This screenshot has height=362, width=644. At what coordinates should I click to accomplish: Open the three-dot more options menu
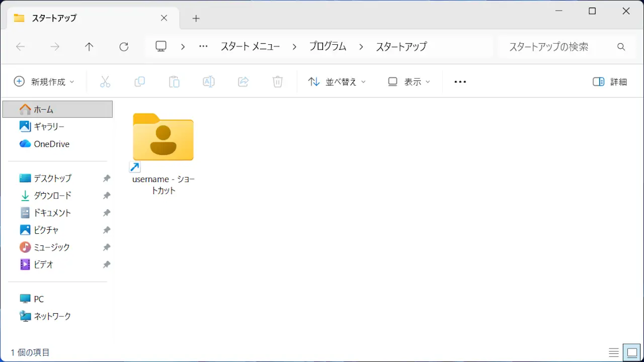[x=460, y=81]
